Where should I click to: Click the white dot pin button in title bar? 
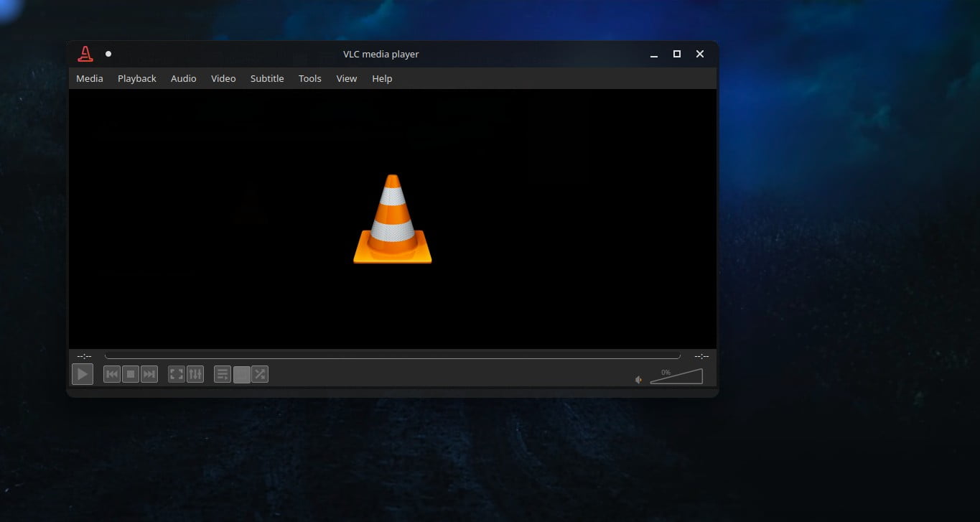tap(108, 54)
